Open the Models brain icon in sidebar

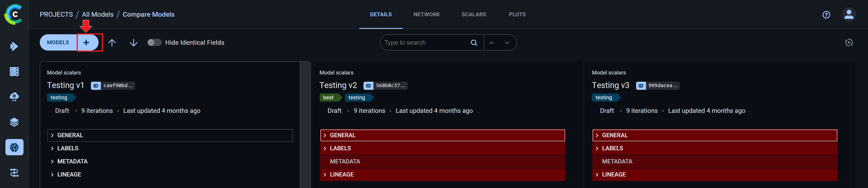[14, 147]
